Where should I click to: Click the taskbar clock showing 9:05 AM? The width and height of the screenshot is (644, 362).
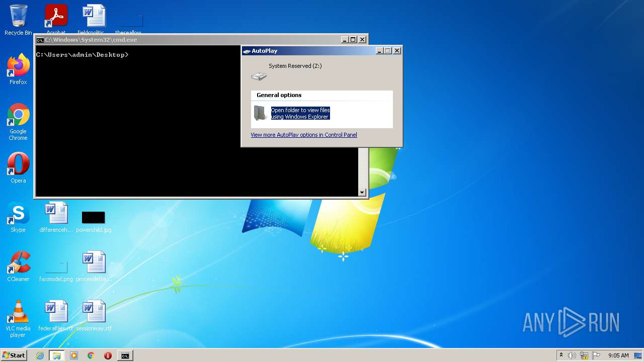(618, 355)
